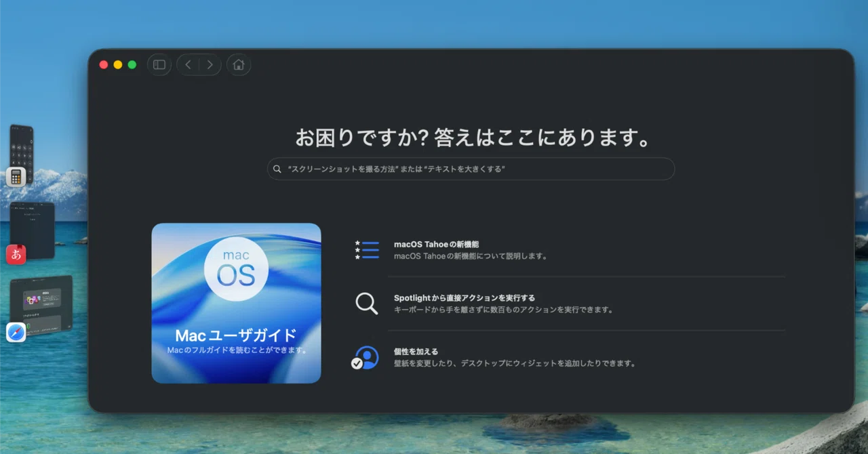Close the help window with the red button
The height and width of the screenshot is (454, 868).
point(104,64)
